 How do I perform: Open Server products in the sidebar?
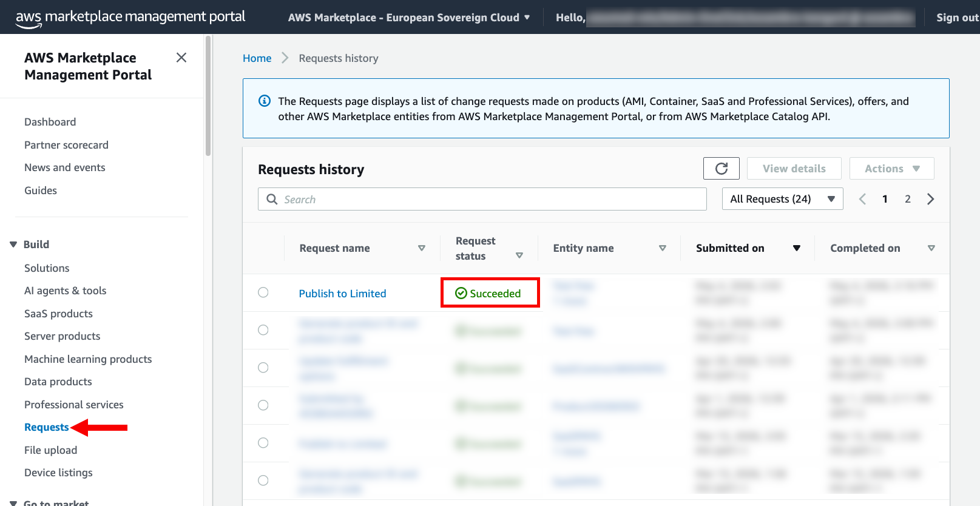pyautogui.click(x=63, y=336)
